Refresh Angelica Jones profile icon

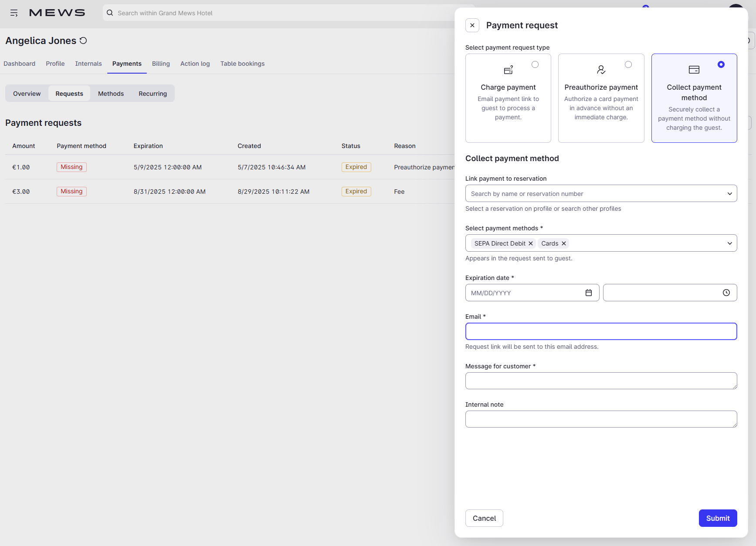pos(83,40)
